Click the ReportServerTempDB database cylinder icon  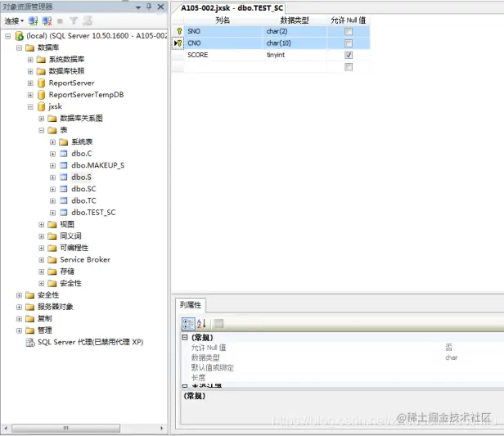(41, 95)
